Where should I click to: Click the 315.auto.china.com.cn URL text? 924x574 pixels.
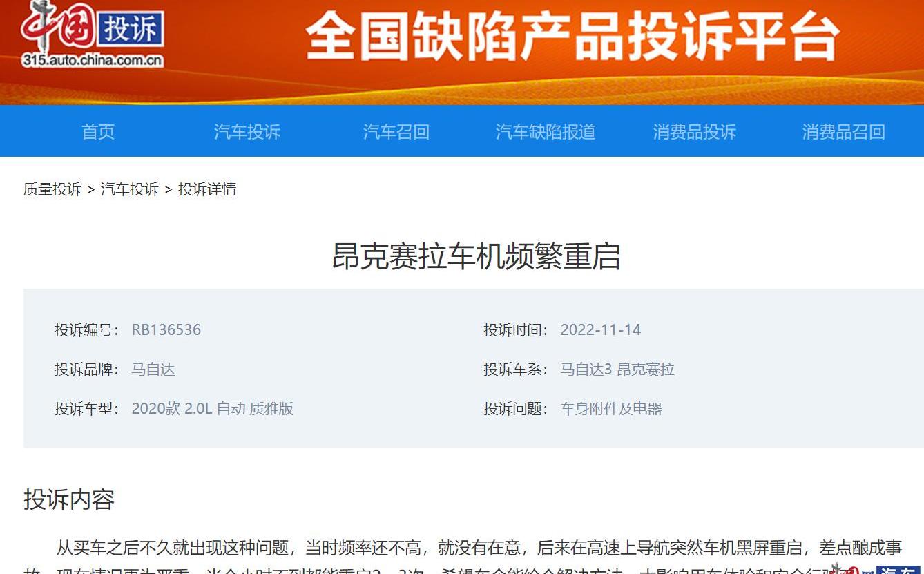point(93,60)
